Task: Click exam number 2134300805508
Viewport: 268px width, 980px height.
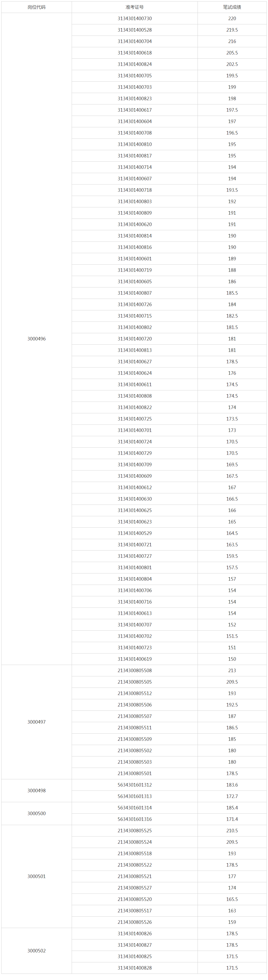Action: (x=135, y=670)
